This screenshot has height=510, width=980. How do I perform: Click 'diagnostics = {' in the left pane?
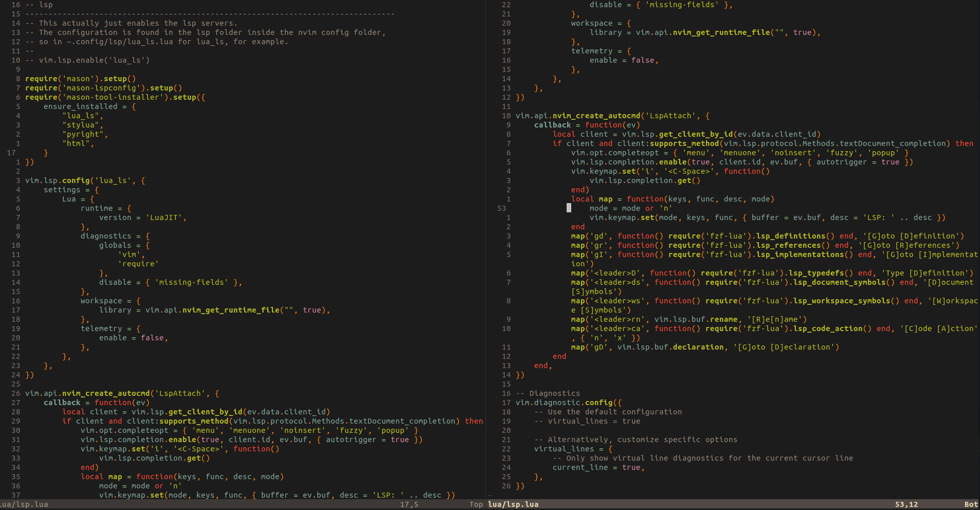click(115, 236)
